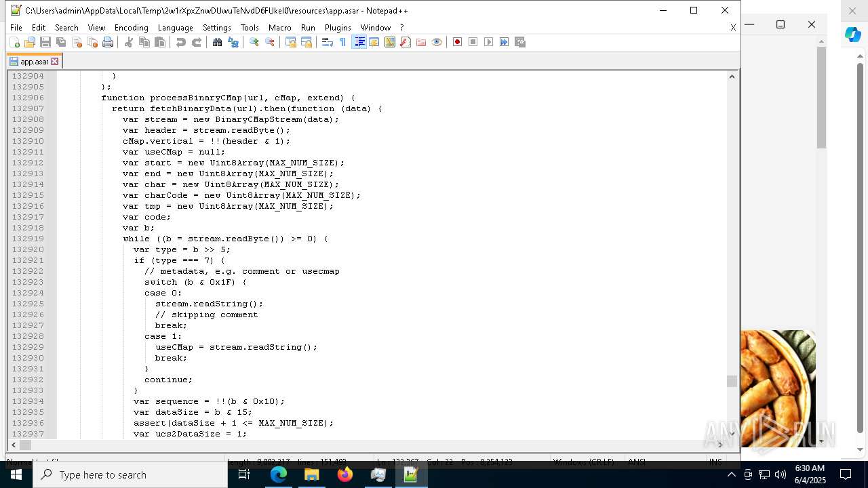Zoom out using the toolbar magnifier
This screenshot has width=868, height=488.
coord(270,42)
